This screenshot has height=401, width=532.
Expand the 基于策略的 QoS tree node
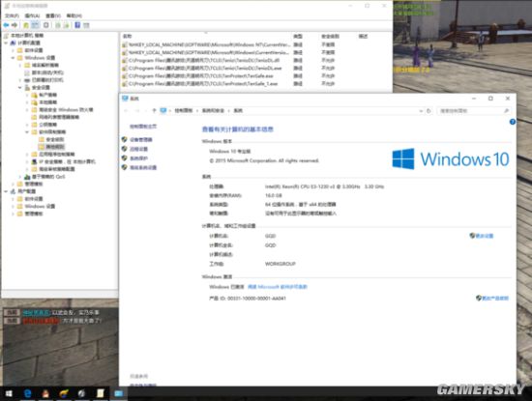(x=20, y=177)
